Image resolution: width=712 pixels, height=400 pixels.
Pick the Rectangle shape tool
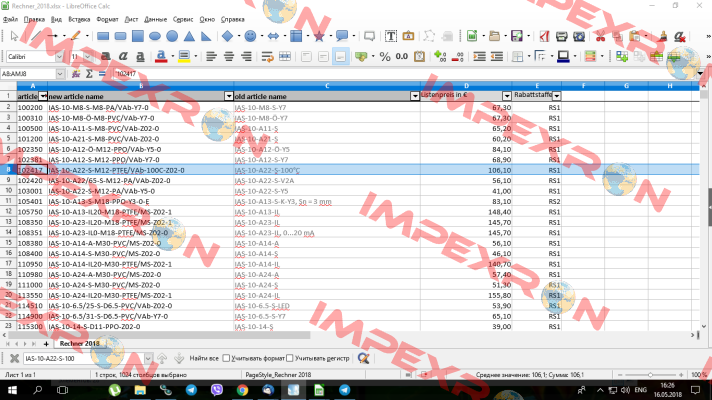pyautogui.click(x=103, y=36)
